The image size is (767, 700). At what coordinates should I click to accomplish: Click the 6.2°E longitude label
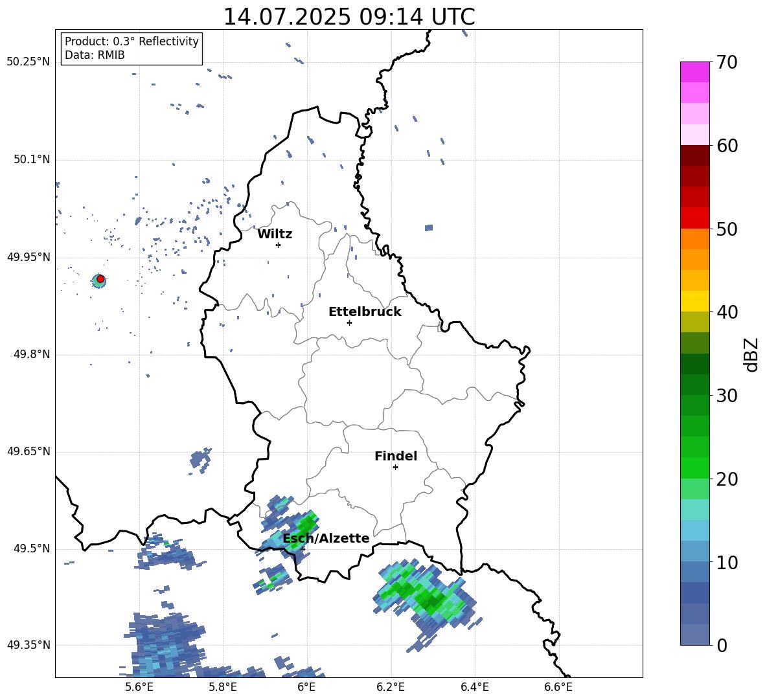[x=391, y=687]
